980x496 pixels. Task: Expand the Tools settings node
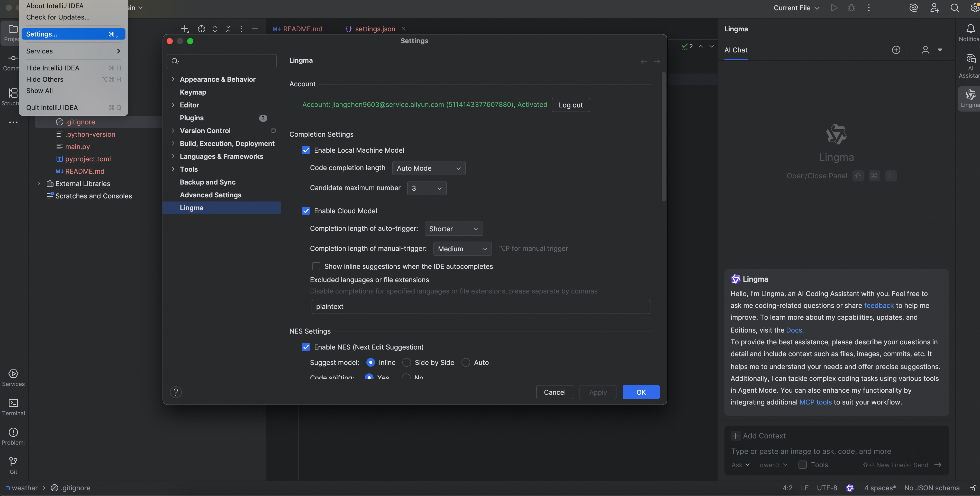click(173, 169)
